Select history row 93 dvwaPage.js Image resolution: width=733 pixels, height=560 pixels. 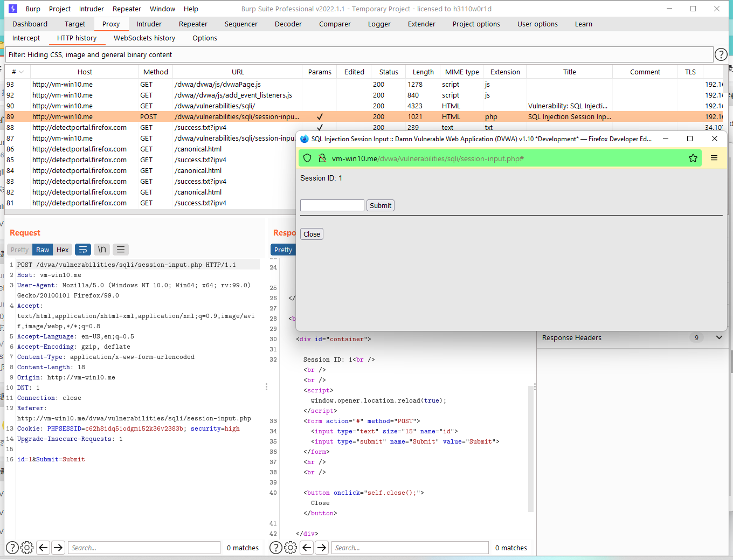point(363,84)
